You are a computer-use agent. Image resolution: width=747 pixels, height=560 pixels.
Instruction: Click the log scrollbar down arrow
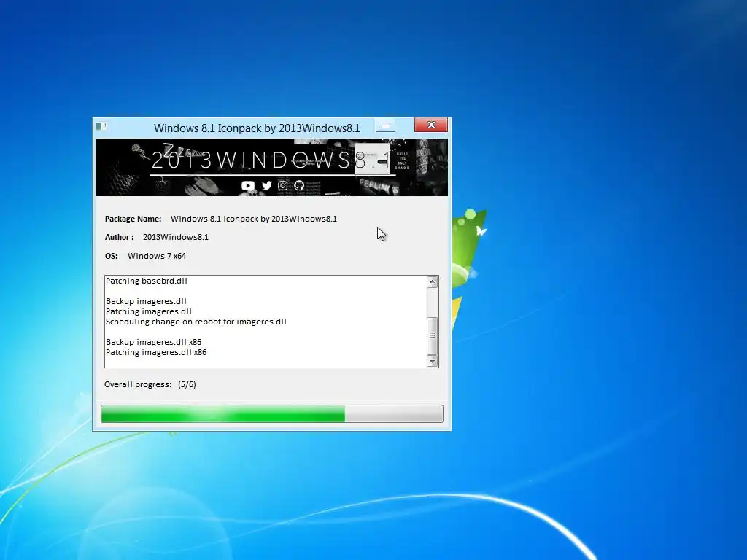click(x=432, y=361)
